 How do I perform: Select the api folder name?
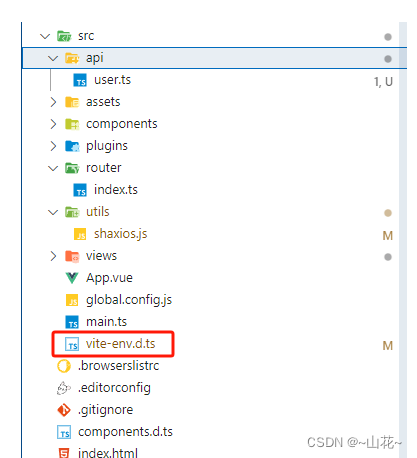point(95,58)
